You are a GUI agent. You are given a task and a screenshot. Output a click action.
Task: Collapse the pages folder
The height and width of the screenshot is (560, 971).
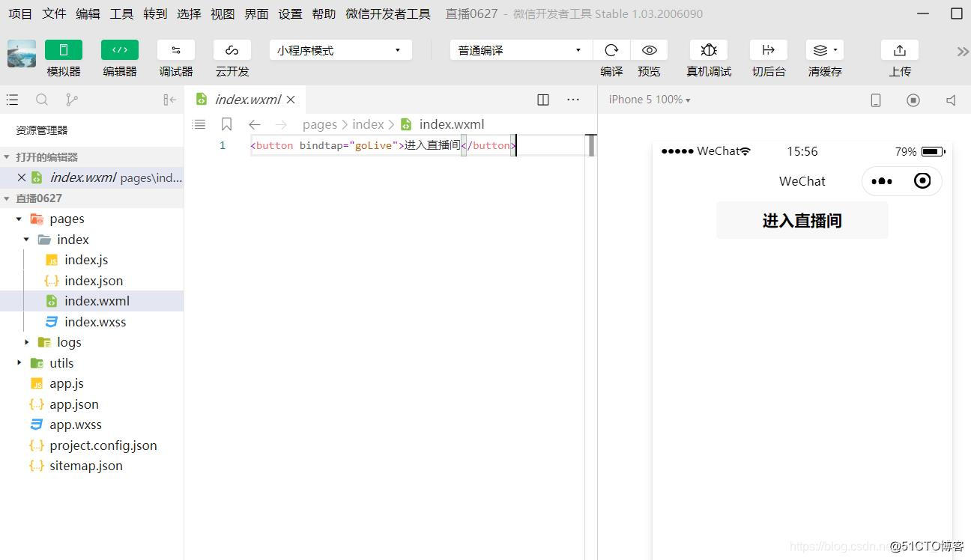coord(19,219)
